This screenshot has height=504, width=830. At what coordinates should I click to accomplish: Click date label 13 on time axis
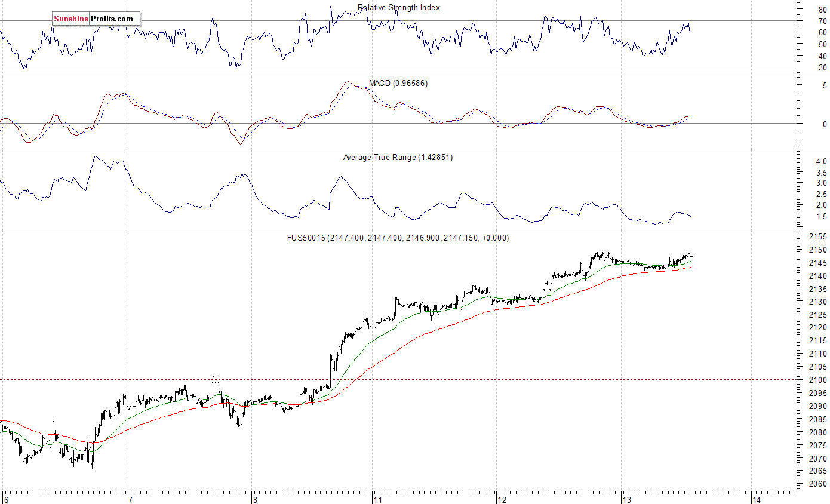tap(626, 499)
